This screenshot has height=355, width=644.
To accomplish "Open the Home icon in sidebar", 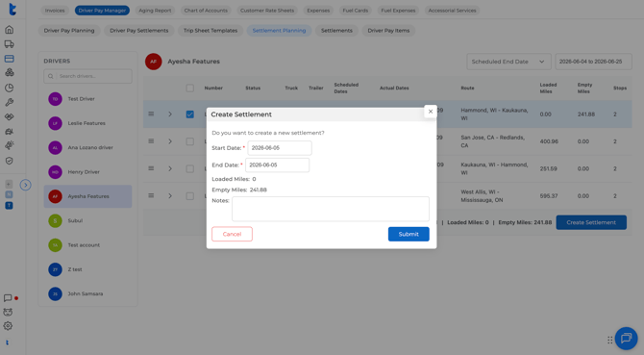I will click(x=9, y=30).
